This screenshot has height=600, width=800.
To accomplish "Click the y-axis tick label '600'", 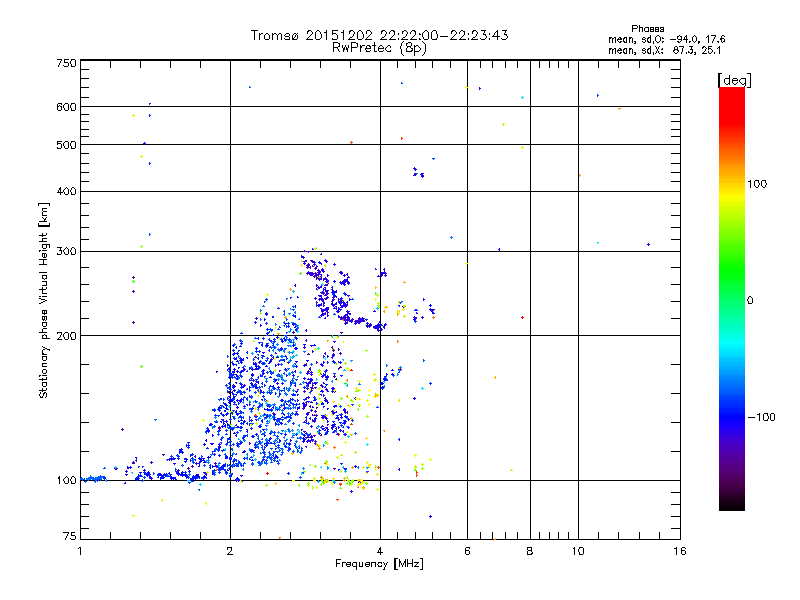I will click(66, 107).
